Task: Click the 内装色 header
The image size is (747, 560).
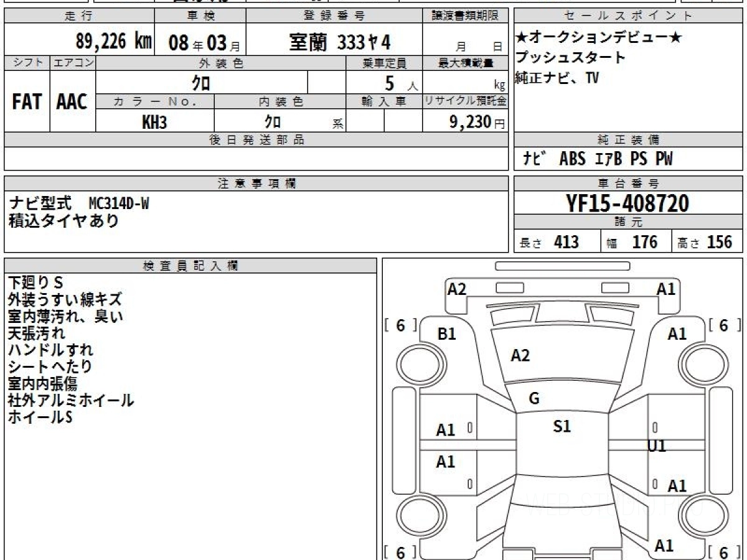Action: pyautogui.click(x=280, y=102)
